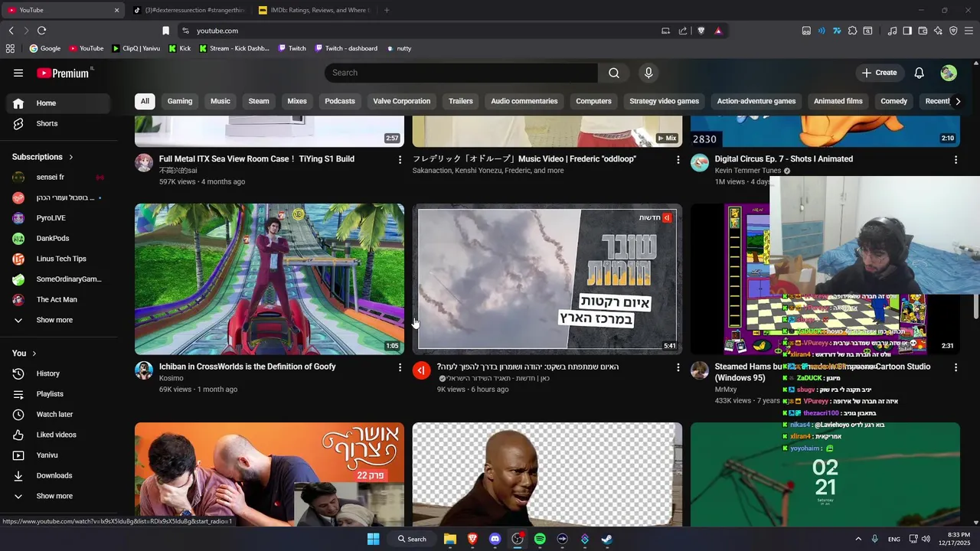Start voice search with the microphone
The height and width of the screenshot is (551, 980).
[x=648, y=73]
